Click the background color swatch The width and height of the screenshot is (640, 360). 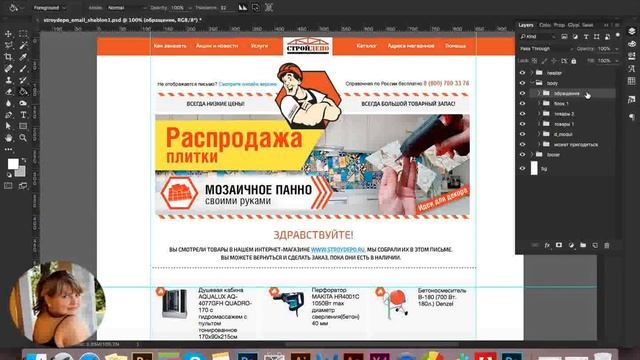tap(20, 172)
